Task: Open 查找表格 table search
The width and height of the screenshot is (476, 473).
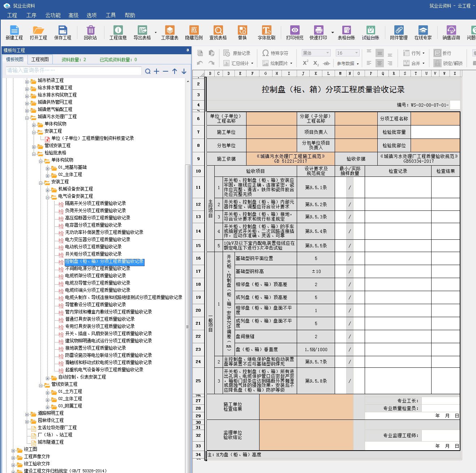Action: (218, 33)
